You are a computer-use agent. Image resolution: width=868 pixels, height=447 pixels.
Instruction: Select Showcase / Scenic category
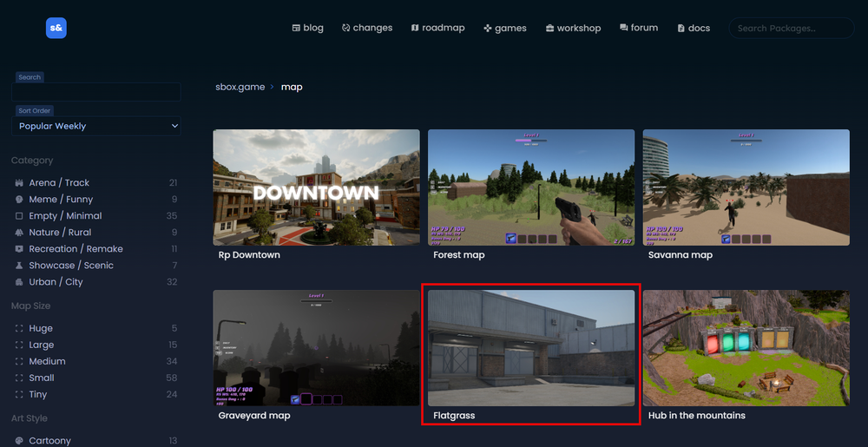click(x=95, y=266)
